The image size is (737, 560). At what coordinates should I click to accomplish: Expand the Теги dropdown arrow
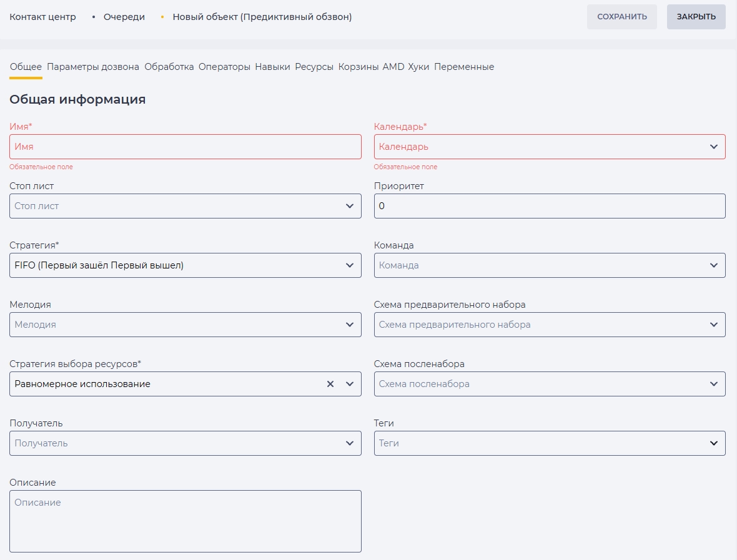click(713, 443)
